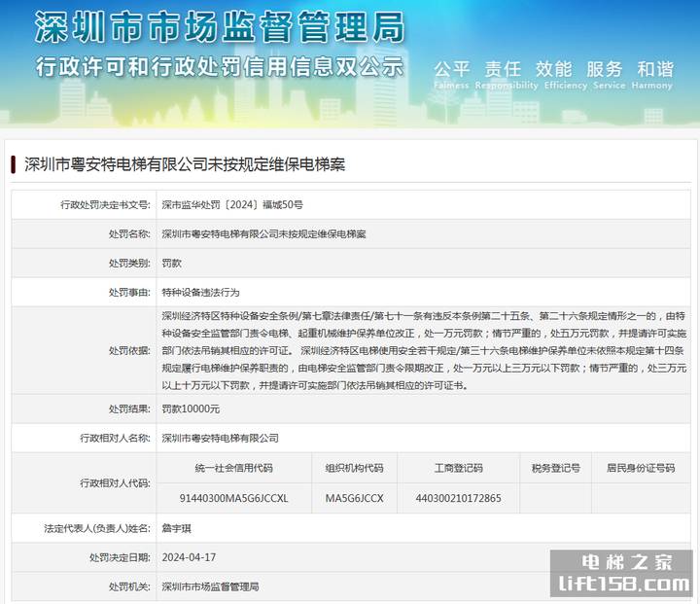Select the organization code MA5G6JCCX
Image resolution: width=700 pixels, height=604 pixels.
[x=355, y=498]
